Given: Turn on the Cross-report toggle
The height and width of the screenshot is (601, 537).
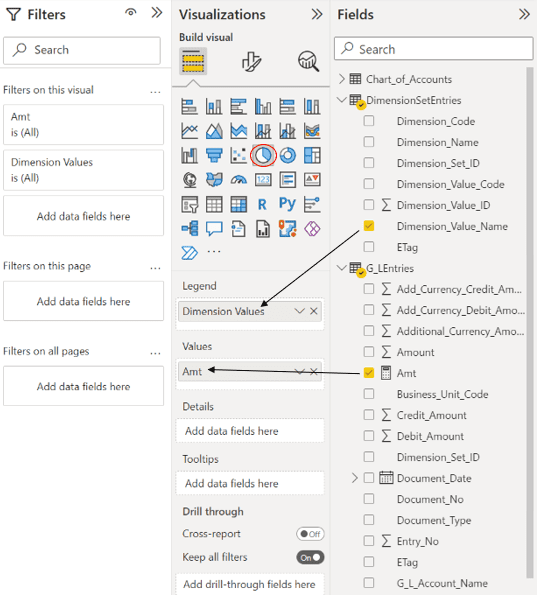Looking at the screenshot, I should click(x=310, y=534).
